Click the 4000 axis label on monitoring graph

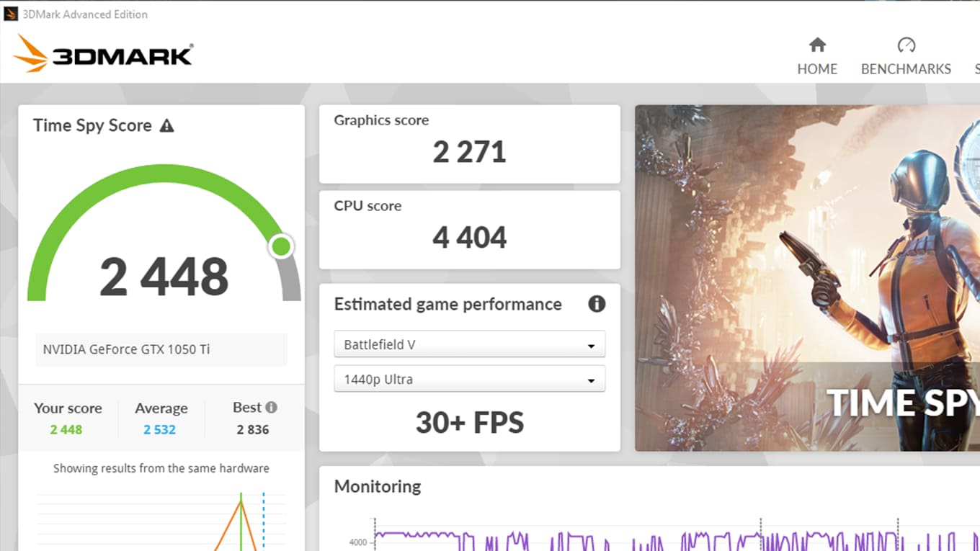[358, 542]
